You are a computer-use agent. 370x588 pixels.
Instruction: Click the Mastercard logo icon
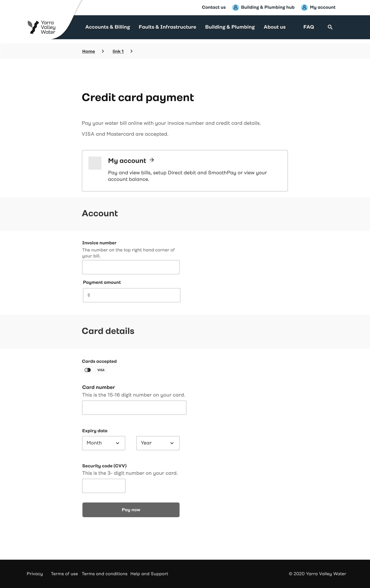click(88, 370)
